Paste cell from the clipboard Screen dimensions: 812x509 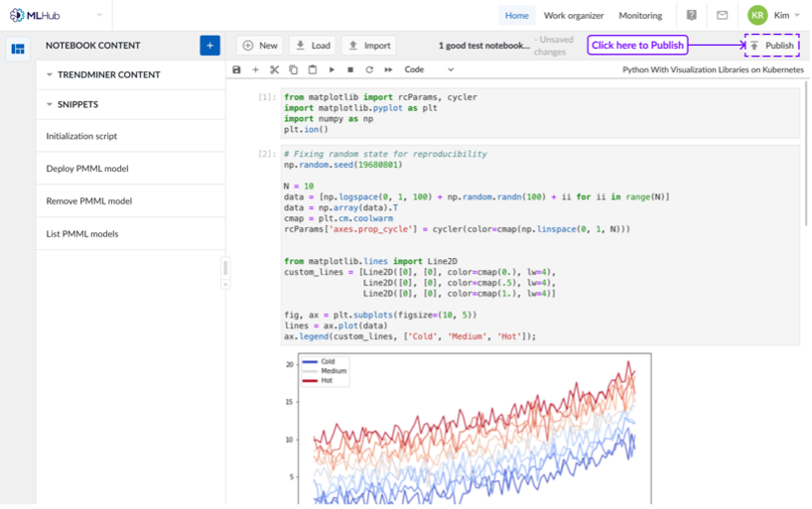(x=312, y=70)
